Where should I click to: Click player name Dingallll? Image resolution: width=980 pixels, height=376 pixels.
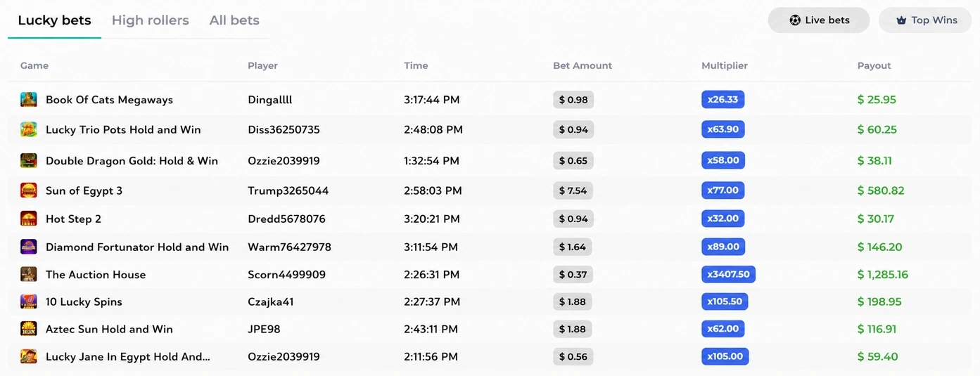tap(269, 100)
